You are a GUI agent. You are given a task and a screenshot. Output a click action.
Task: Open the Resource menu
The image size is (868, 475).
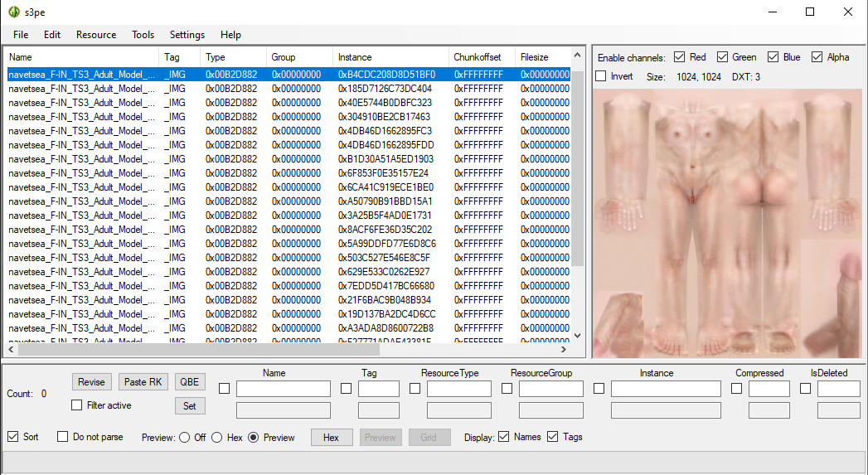point(96,35)
